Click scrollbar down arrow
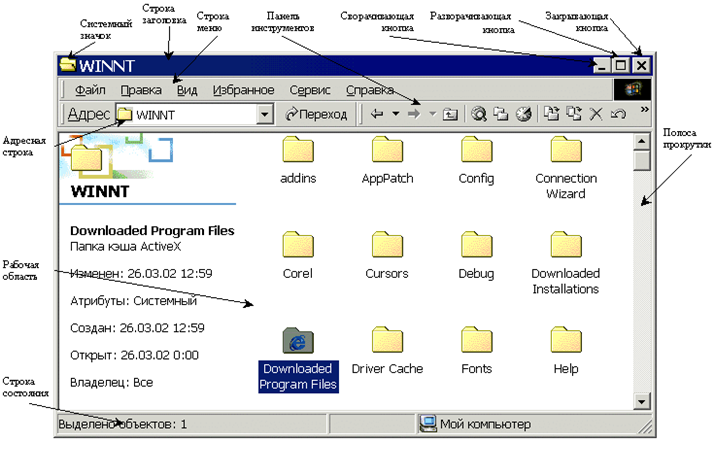Screen dimensions: 715x454 642,401
